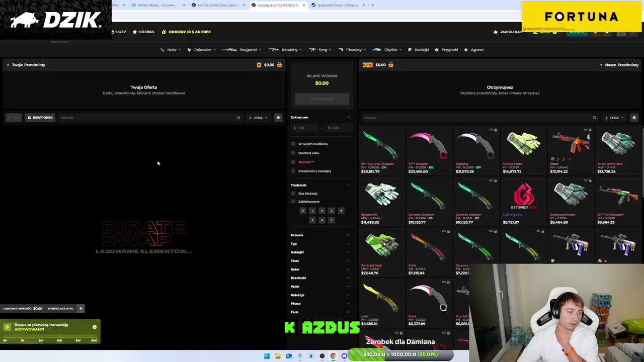Open the Karabiny rifles category menu
This screenshot has width=644, height=362.
pos(285,50)
